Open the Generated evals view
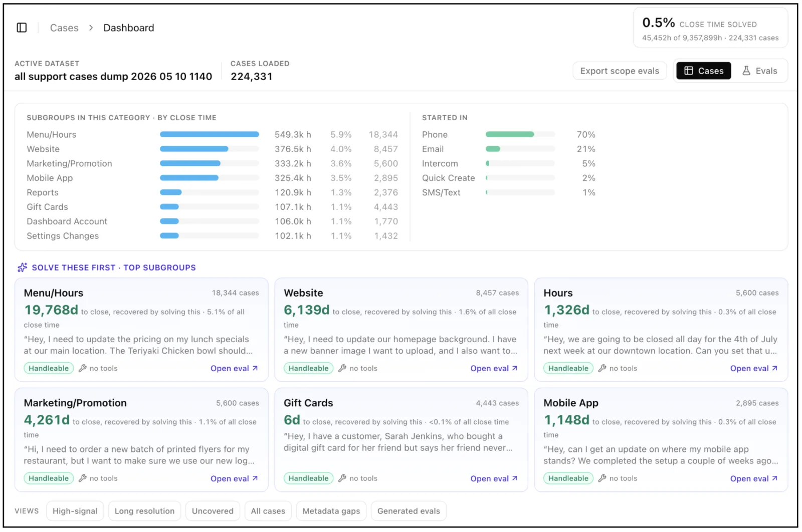Screen dimensions: 802x532 (409, 511)
